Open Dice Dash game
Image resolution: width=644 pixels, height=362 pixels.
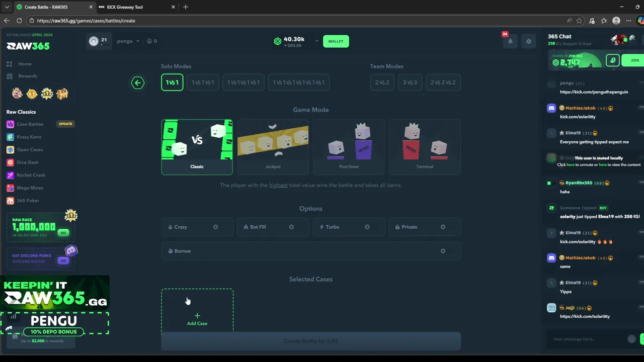click(x=27, y=162)
